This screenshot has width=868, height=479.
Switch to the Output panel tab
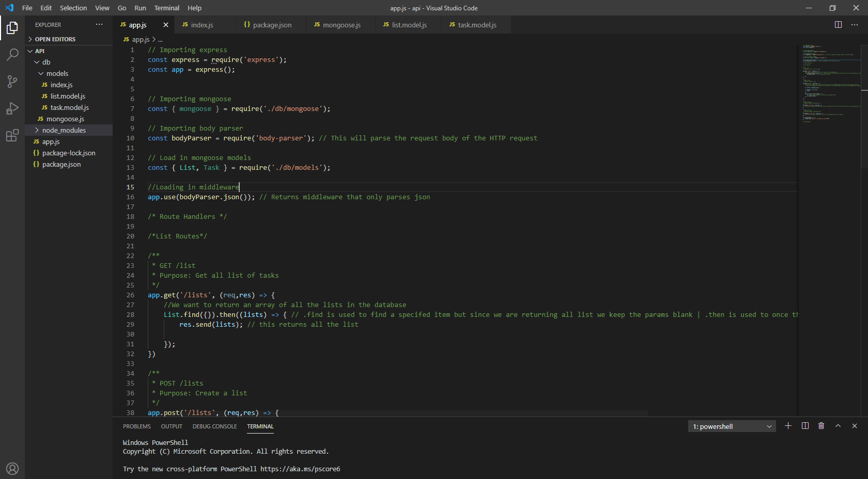pyautogui.click(x=172, y=426)
